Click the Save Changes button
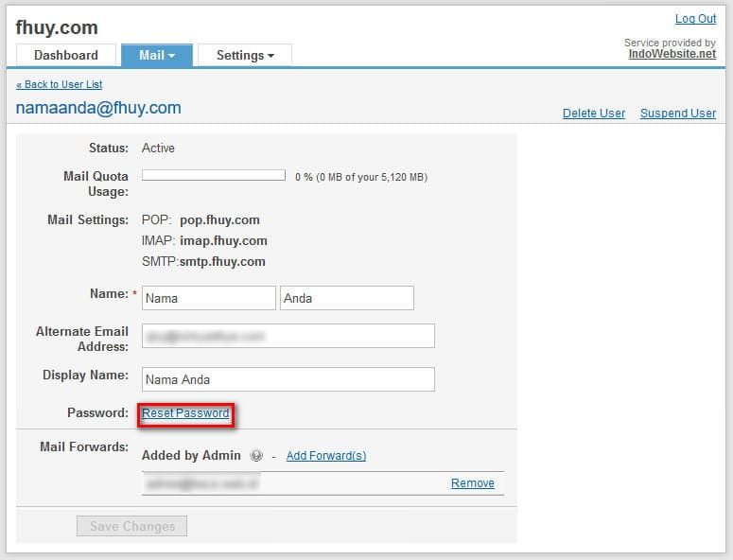The height and width of the screenshot is (560, 733). coord(131,526)
